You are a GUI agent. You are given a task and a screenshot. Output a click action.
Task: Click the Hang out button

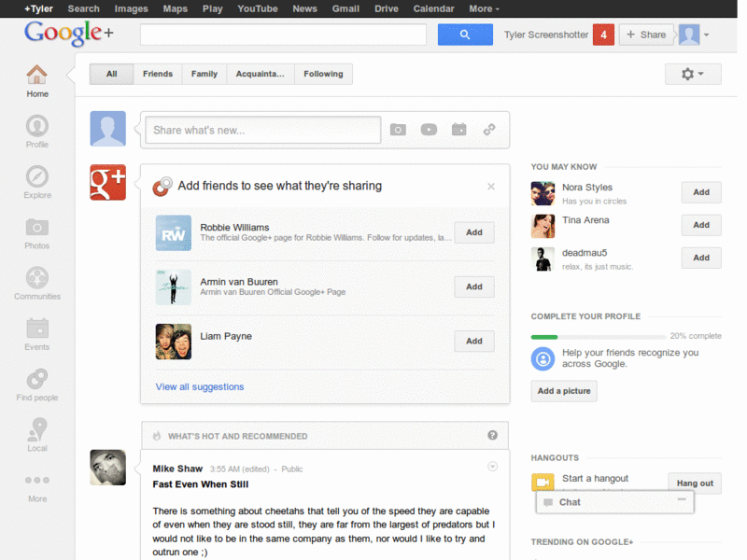[695, 483]
